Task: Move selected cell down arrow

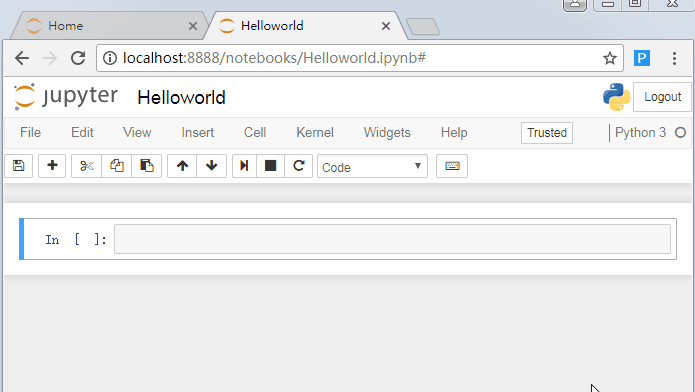Action: (x=211, y=166)
